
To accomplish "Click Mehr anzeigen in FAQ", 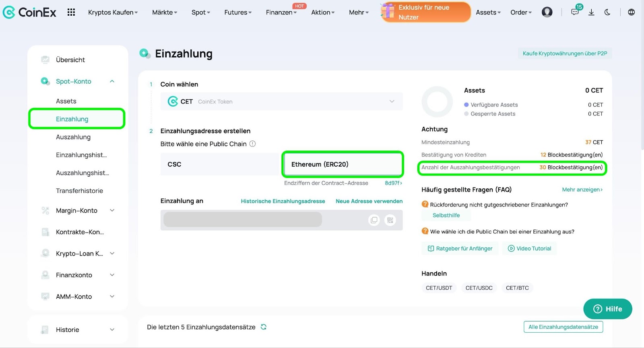I will tap(582, 189).
